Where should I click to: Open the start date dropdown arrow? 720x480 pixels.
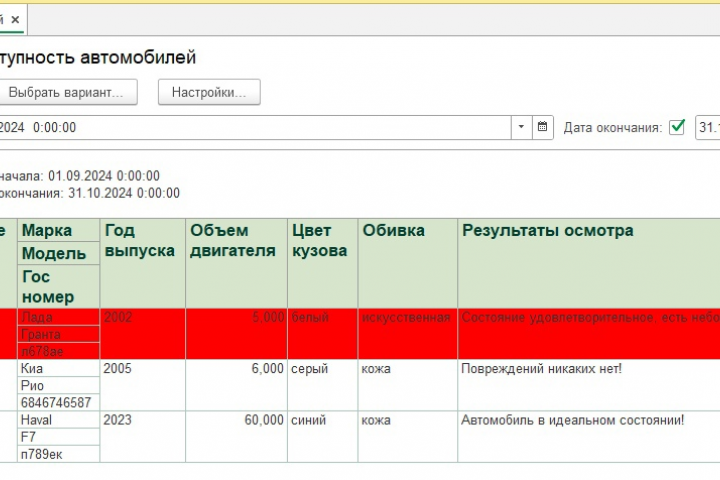pyautogui.click(x=521, y=127)
